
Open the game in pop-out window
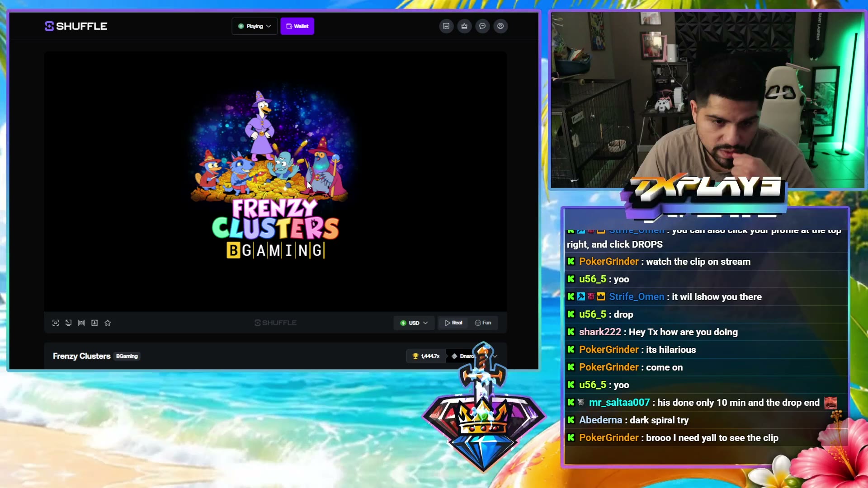[68, 323]
